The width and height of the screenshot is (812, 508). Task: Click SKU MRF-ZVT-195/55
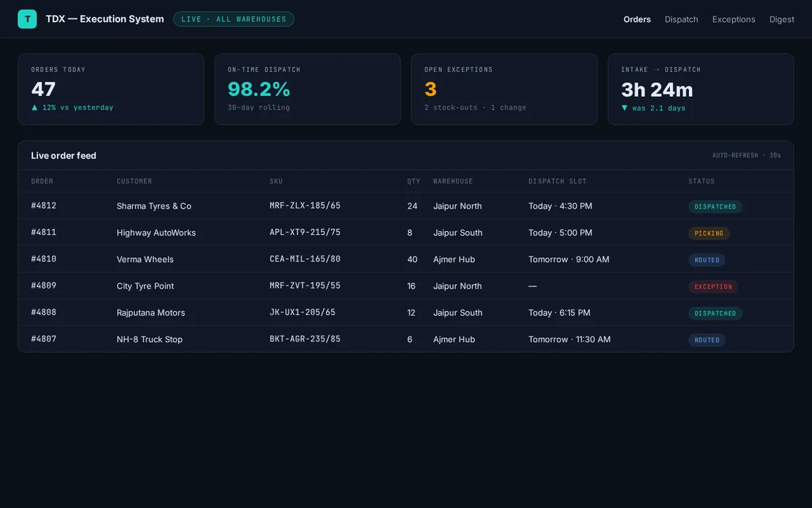[305, 286]
